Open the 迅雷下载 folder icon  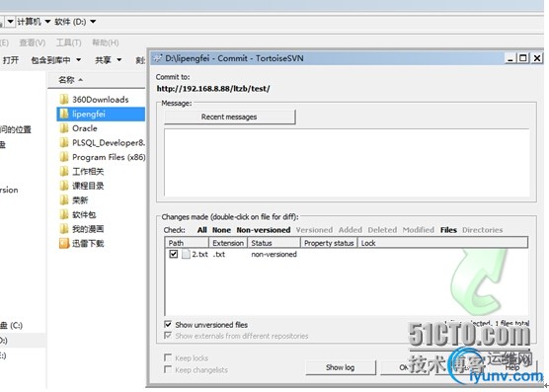(x=64, y=243)
